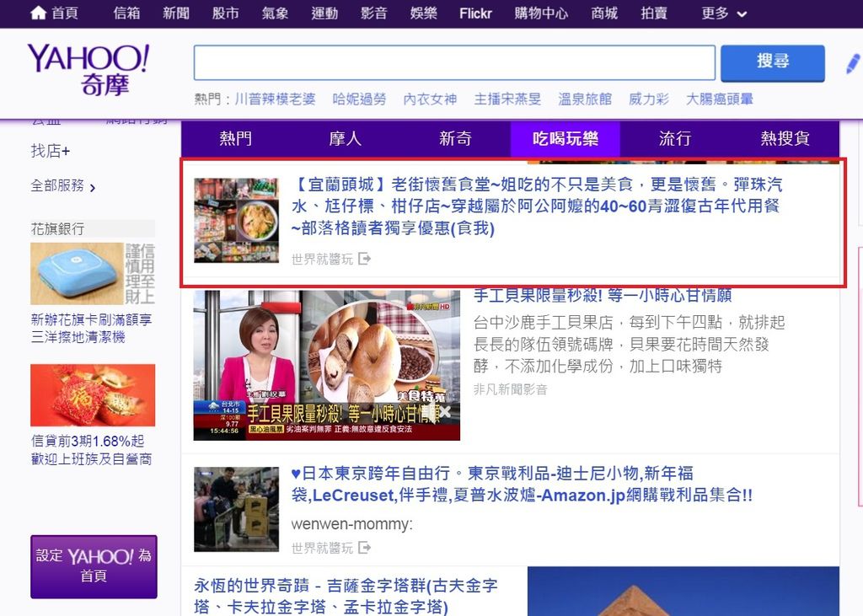Open the Yahoo奇摩 logo
The height and width of the screenshot is (616, 863).
(x=88, y=69)
